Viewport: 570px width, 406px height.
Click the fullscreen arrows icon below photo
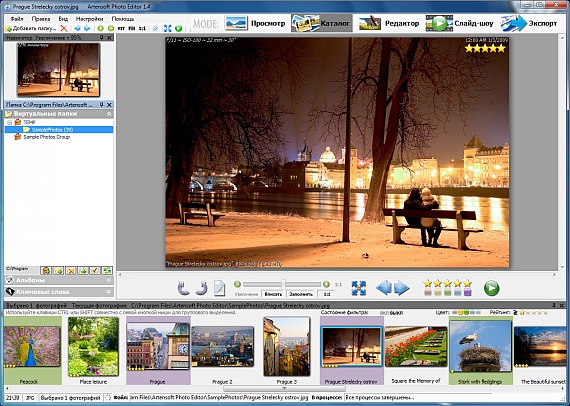click(358, 288)
